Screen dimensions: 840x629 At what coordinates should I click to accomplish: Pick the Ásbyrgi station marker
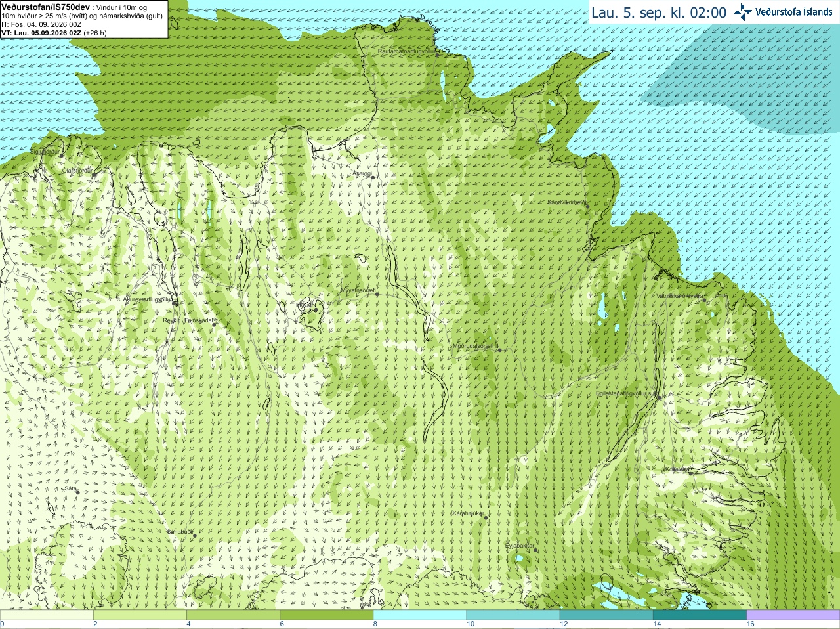pyautogui.click(x=373, y=177)
